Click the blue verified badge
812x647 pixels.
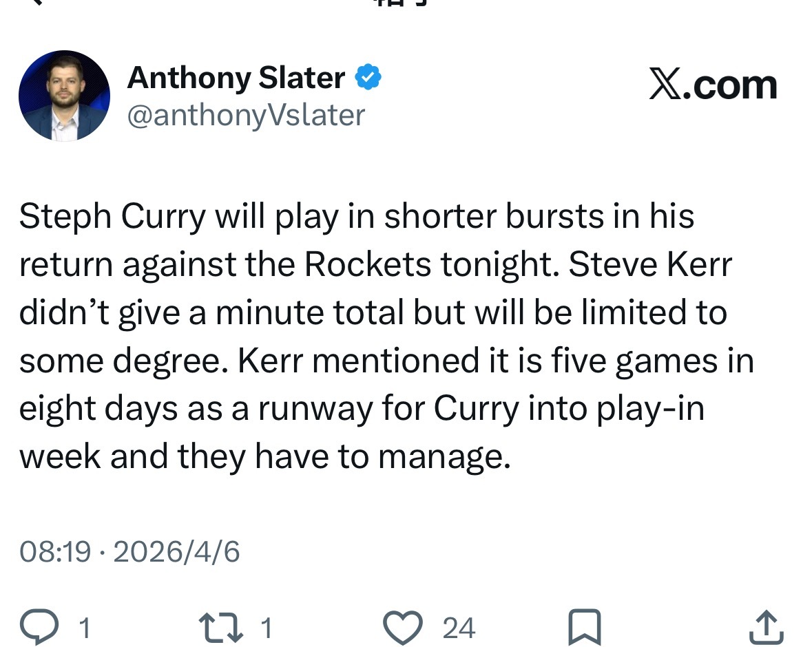[368, 78]
